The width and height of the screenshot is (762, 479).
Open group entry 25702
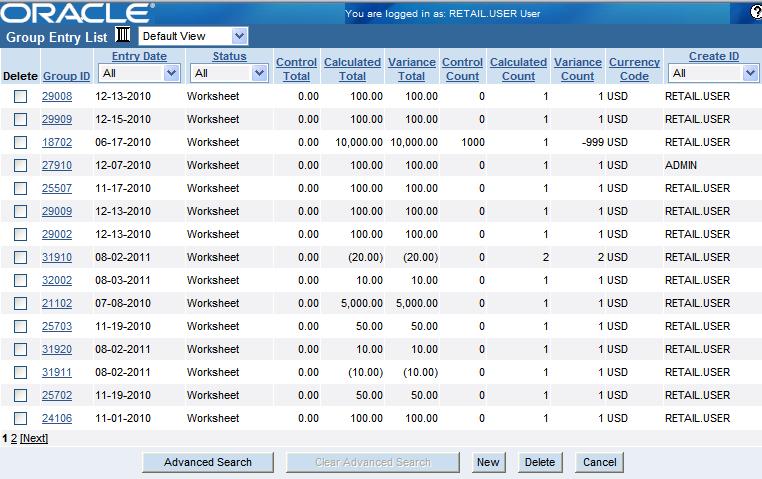coord(57,395)
